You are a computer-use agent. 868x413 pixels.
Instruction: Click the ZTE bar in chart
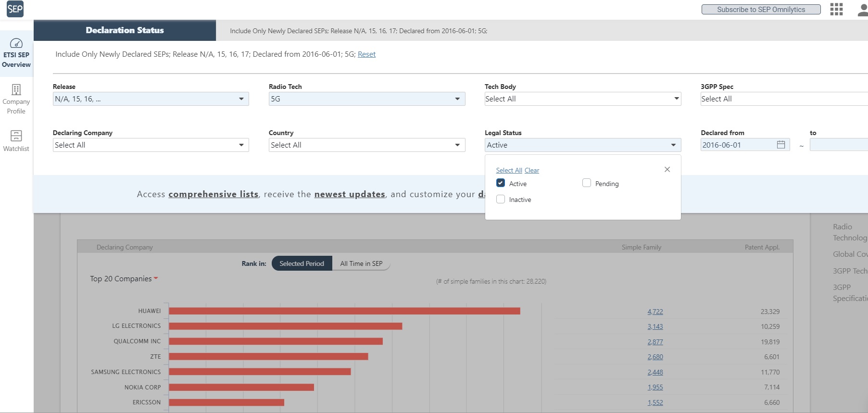coord(268,356)
